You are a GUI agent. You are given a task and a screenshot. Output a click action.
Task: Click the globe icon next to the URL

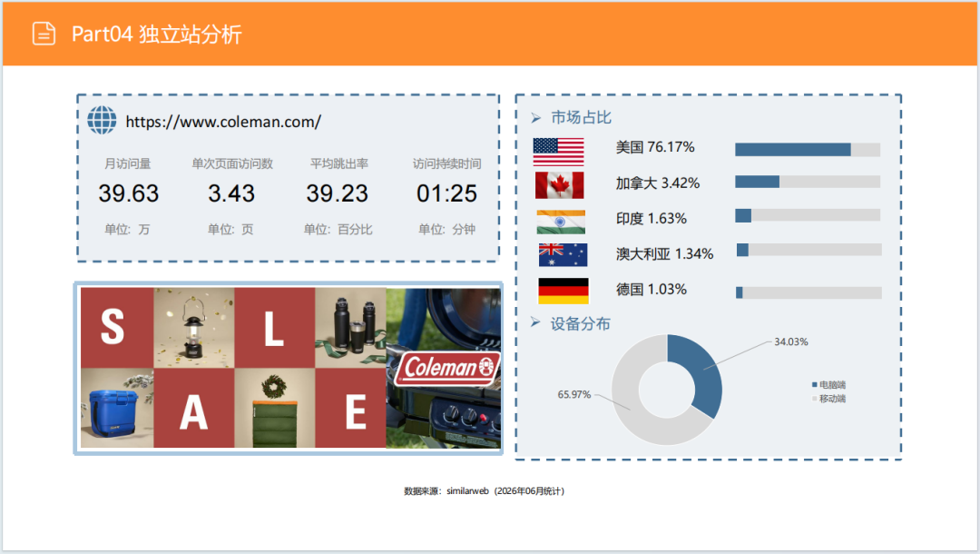102,120
